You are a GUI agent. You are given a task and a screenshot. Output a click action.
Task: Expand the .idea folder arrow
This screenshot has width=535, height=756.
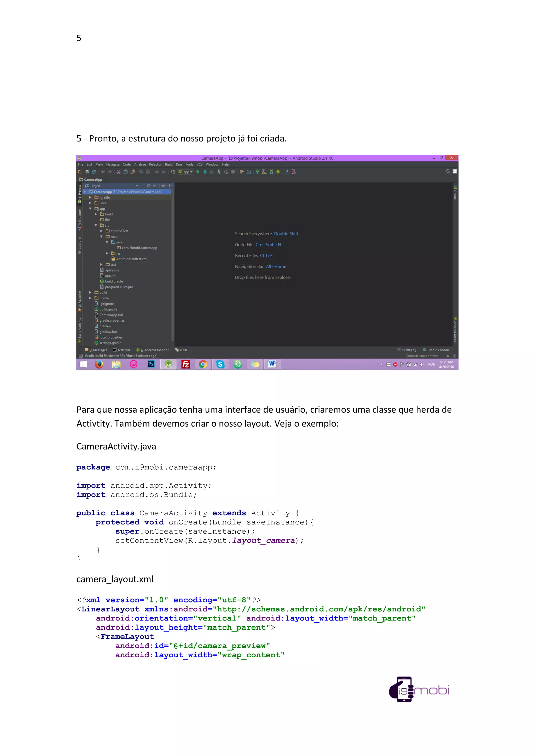[x=90, y=203]
